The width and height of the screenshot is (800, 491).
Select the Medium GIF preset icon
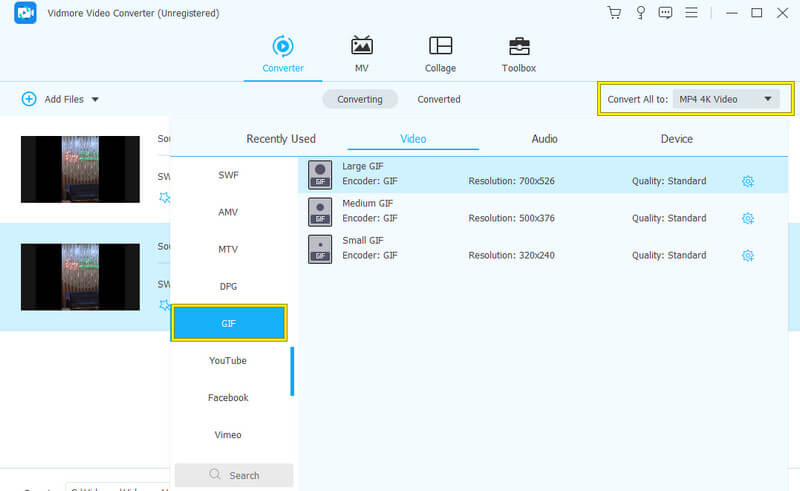coord(320,212)
